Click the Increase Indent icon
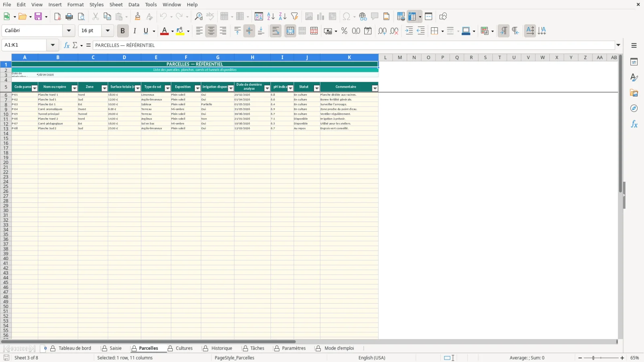Image resolution: width=644 pixels, height=362 pixels. click(x=409, y=31)
